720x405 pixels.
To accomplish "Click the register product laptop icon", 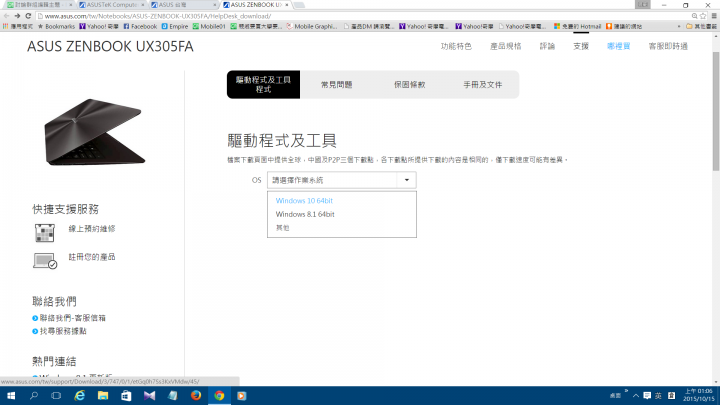I will pyautogui.click(x=45, y=261).
